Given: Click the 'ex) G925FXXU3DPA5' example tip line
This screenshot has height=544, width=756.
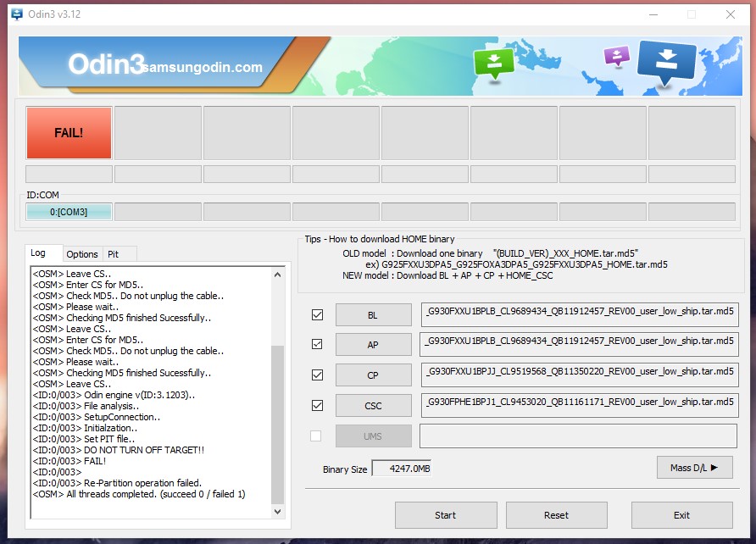Looking at the screenshot, I should (x=516, y=264).
